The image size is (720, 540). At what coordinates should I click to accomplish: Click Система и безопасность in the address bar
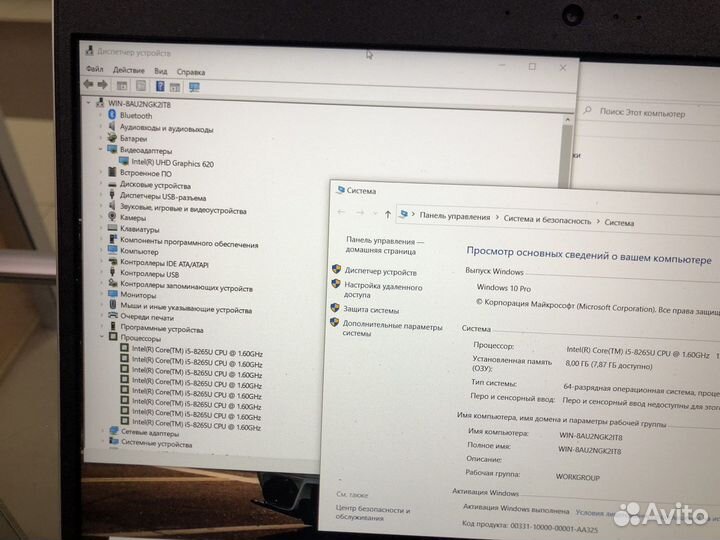[x=545, y=217]
